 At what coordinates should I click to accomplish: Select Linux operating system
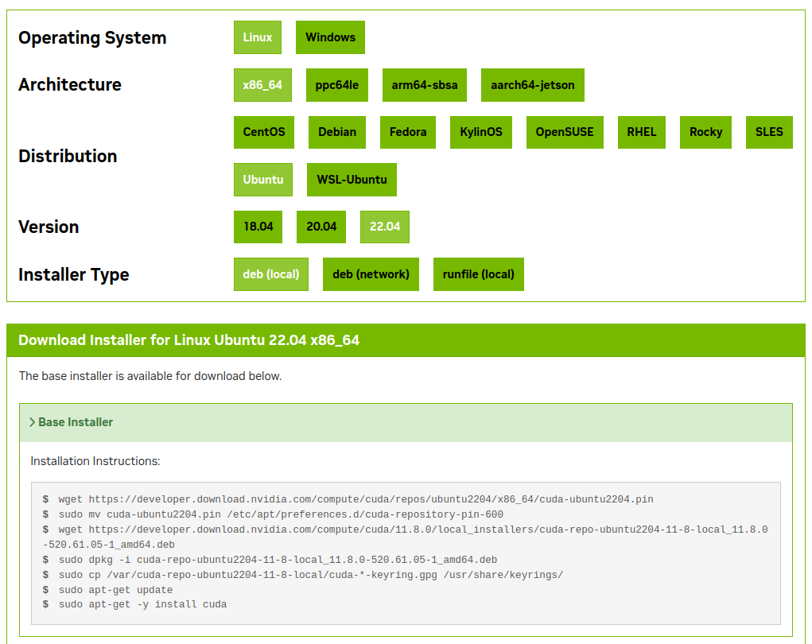[x=258, y=37]
